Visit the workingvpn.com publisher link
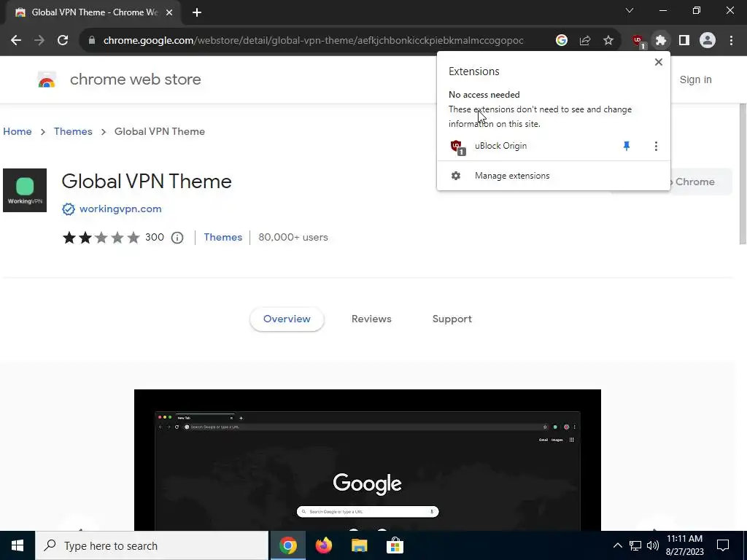The width and height of the screenshot is (747, 560). pyautogui.click(x=120, y=209)
